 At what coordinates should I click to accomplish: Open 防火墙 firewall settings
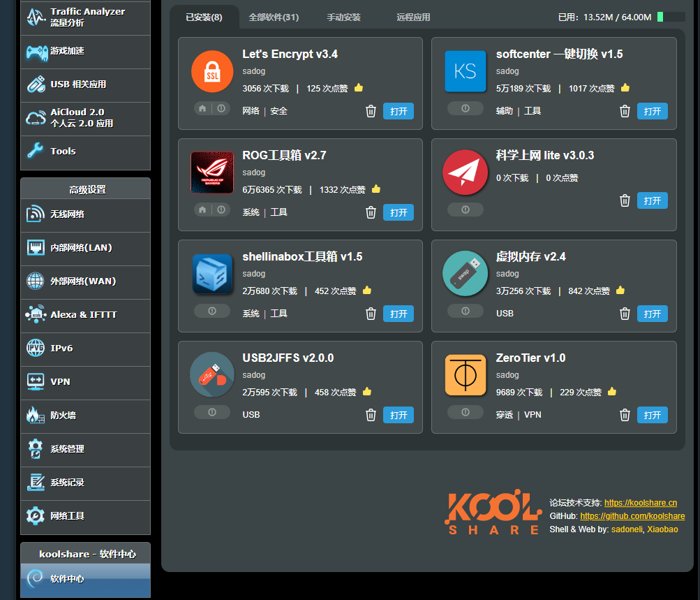tap(85, 416)
